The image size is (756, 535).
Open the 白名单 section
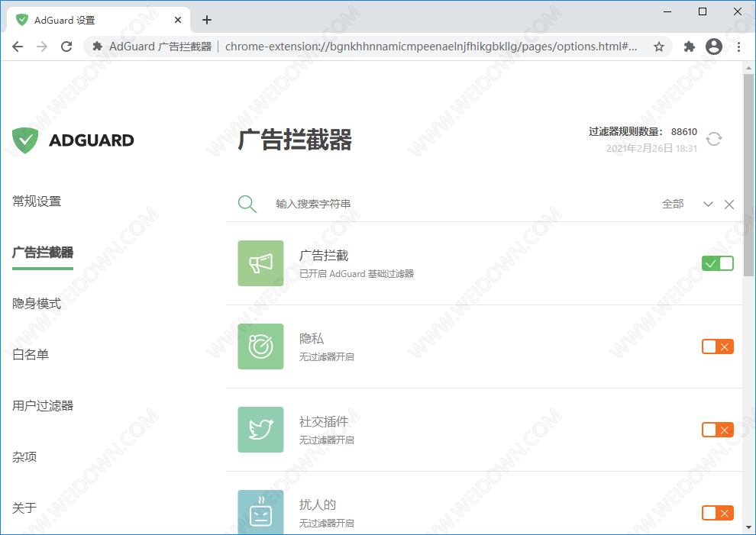(x=31, y=355)
